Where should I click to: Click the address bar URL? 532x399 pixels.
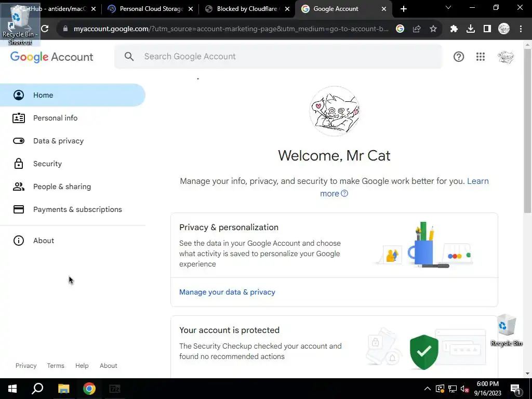click(231, 29)
